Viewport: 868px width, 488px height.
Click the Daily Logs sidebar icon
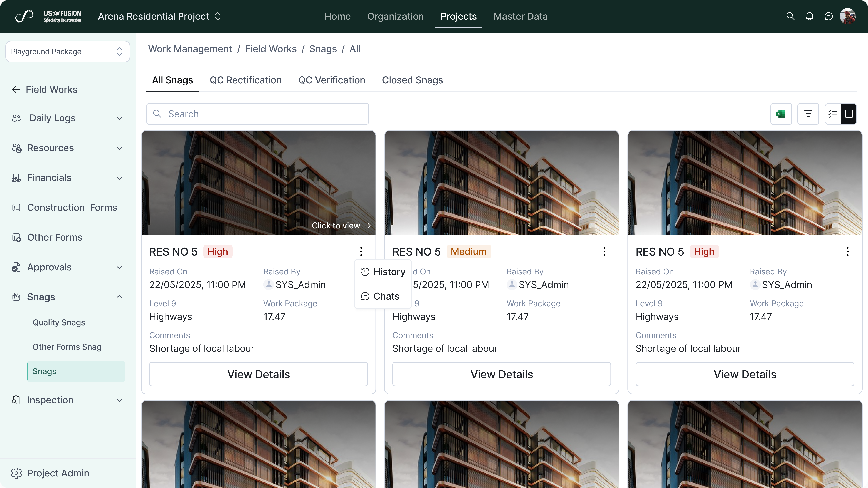16,118
